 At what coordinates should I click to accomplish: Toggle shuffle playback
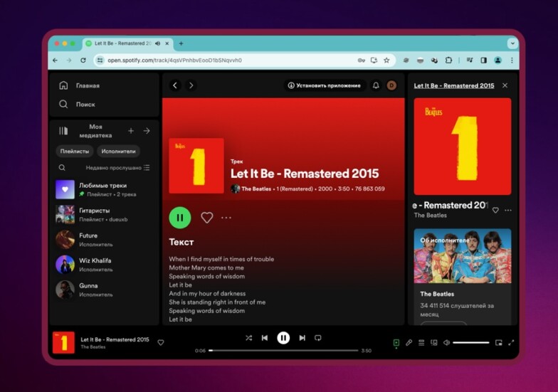(248, 338)
